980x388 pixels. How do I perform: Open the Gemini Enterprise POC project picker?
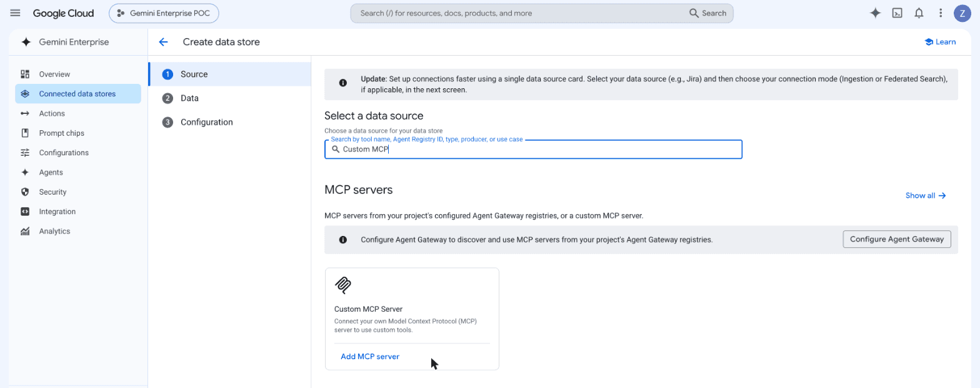point(164,13)
